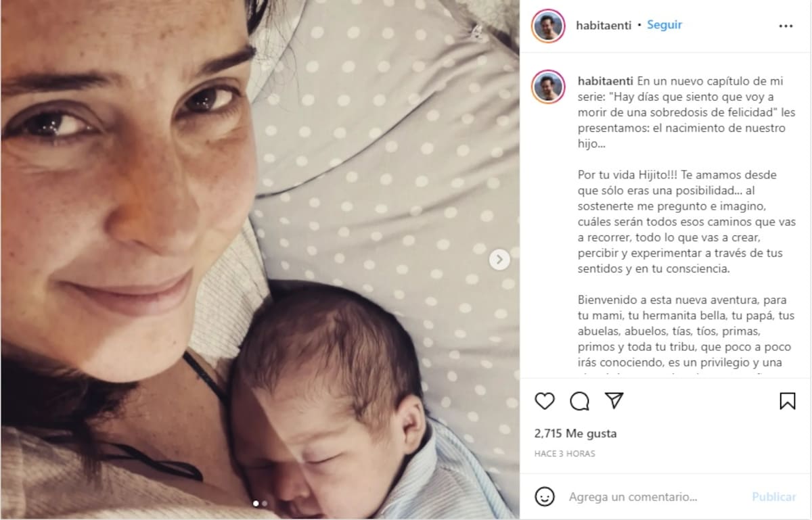Viewport: 812px width, 520px height.
Task: Select the second carousel dot indicator
Action: tap(265, 503)
